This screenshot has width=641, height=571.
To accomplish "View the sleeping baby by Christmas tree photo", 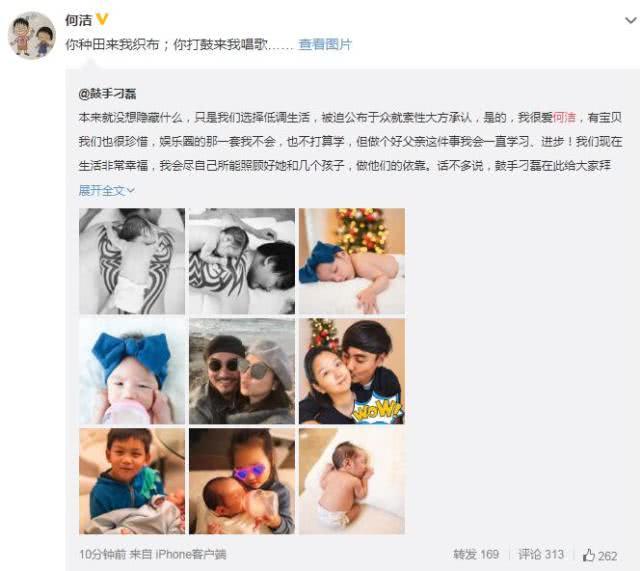I will 352,261.
